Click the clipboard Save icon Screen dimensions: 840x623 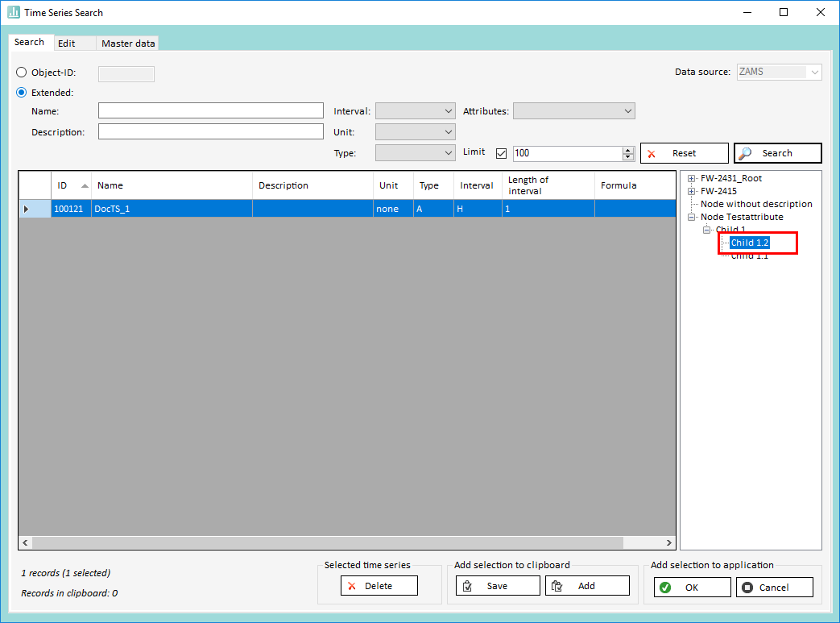coord(467,586)
